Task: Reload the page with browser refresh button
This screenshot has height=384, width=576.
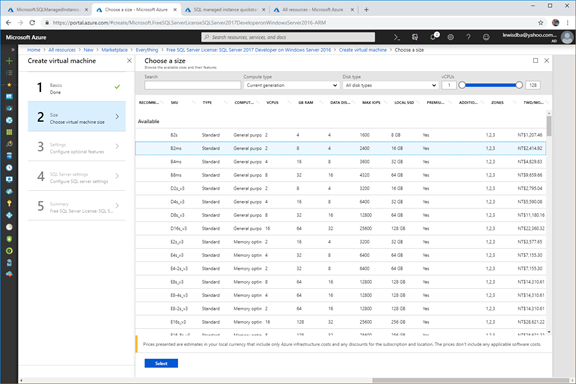Action: (32, 23)
